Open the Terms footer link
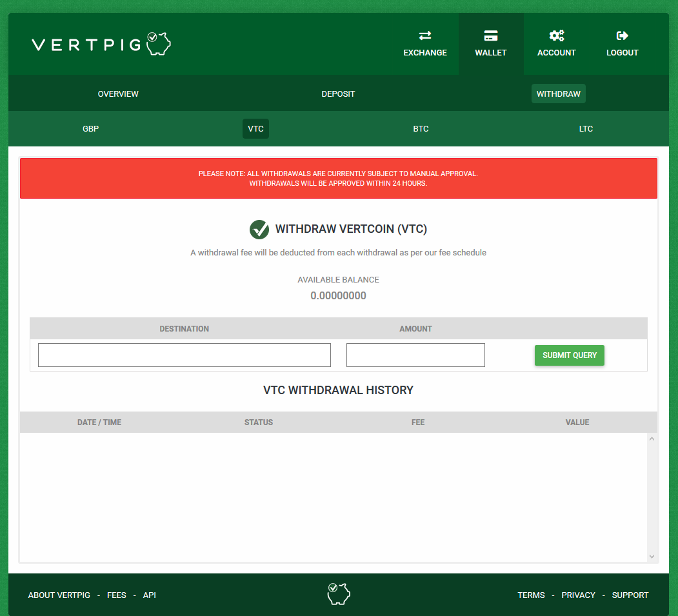 [x=531, y=595]
